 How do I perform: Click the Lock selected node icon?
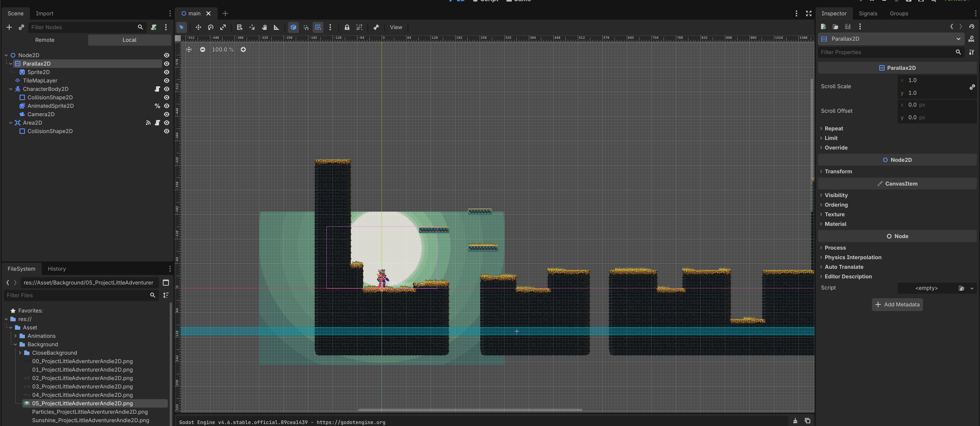347,27
